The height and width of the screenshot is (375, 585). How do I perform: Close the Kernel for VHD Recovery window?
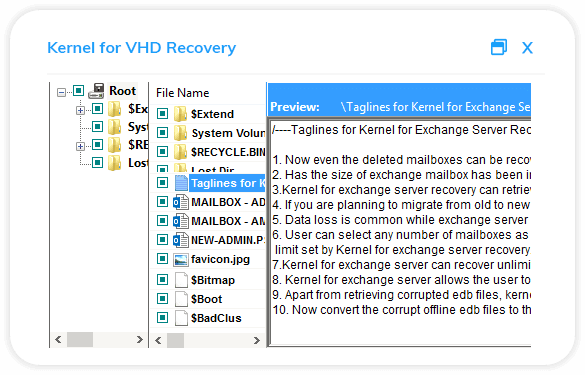(x=527, y=48)
